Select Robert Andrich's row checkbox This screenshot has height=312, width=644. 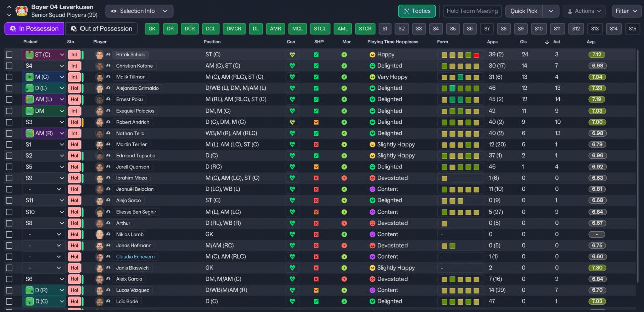click(9, 122)
